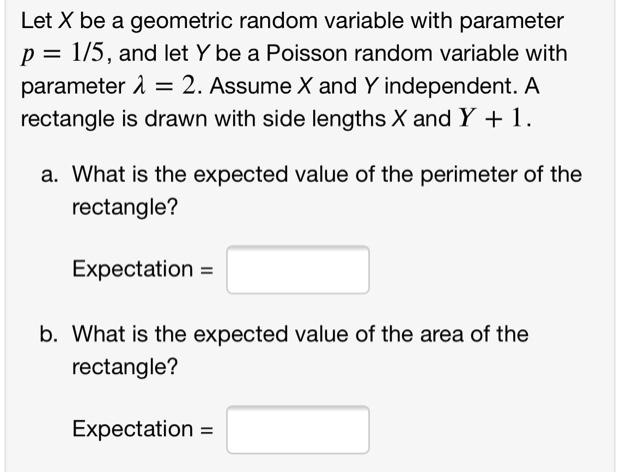619x473 pixels.
Task: Click the word 'rectangle?' in part a
Action: coord(125,208)
